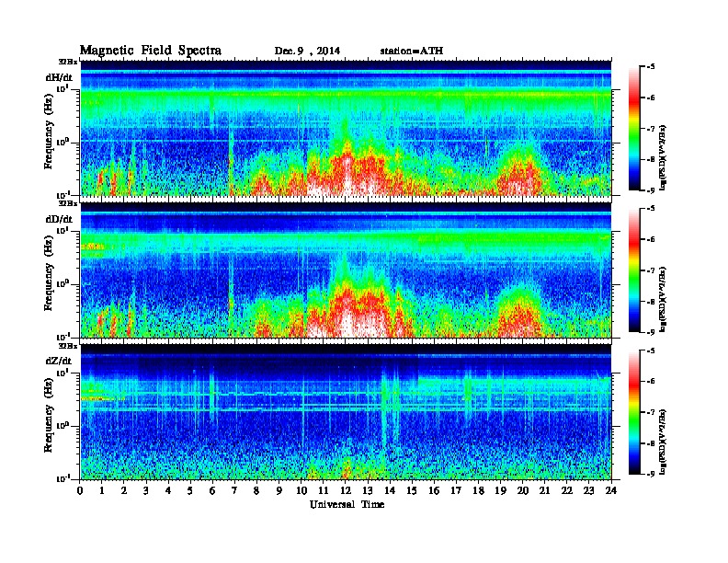Click the "Magnetic Field Spectra" title
This screenshot has width=728, height=563.
click(151, 51)
